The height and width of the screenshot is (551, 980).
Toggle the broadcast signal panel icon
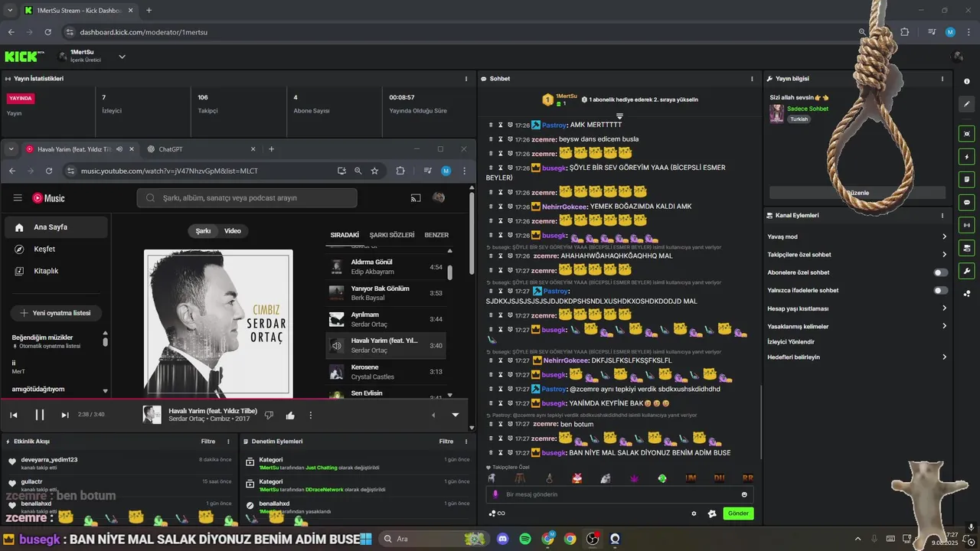pyautogui.click(x=967, y=225)
